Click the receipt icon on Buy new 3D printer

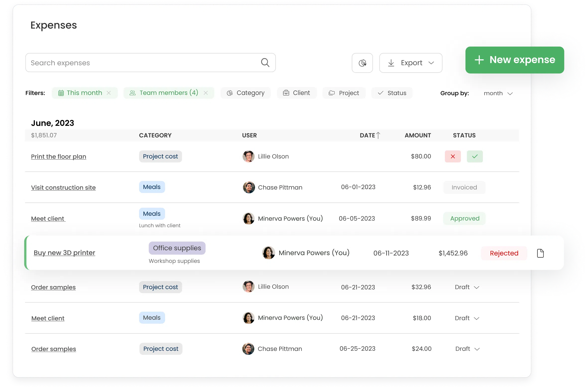[x=540, y=253]
